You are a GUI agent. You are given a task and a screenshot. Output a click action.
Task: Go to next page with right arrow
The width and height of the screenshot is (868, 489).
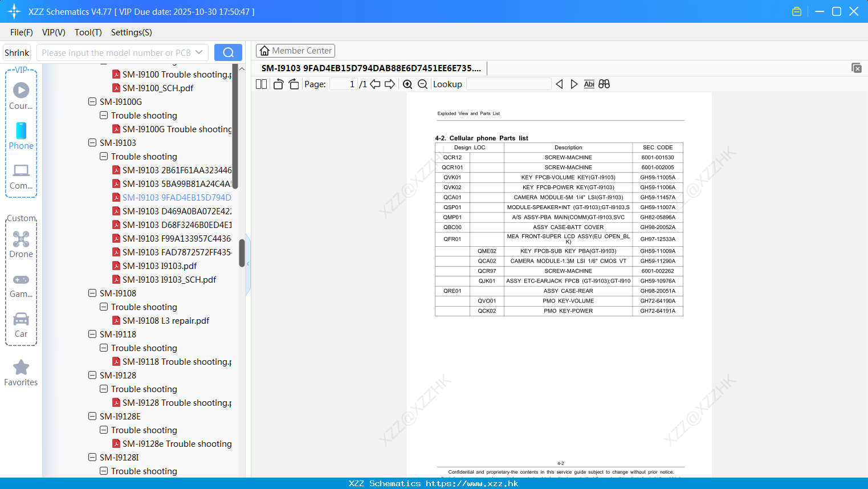[390, 84]
